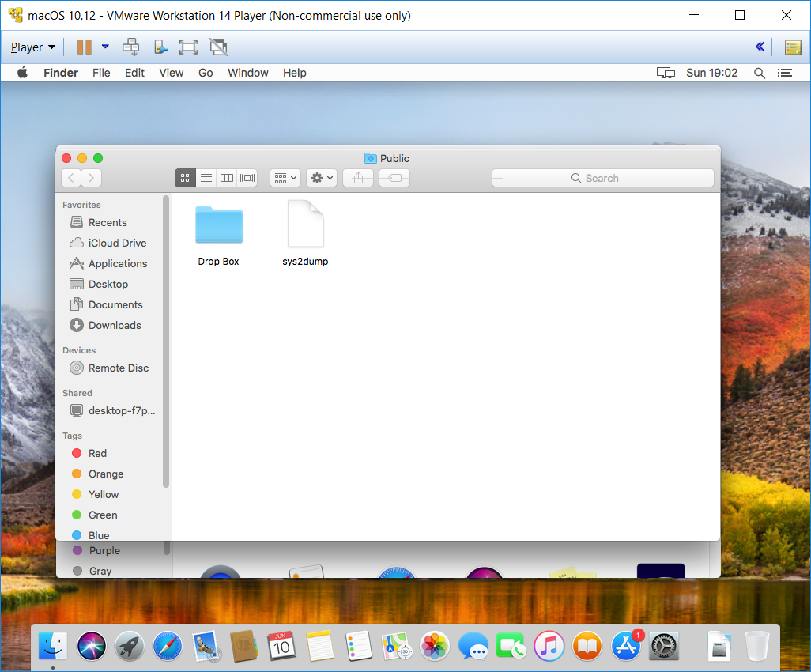Open Finder from the Dock
This screenshot has width=811, height=672.
[53, 646]
